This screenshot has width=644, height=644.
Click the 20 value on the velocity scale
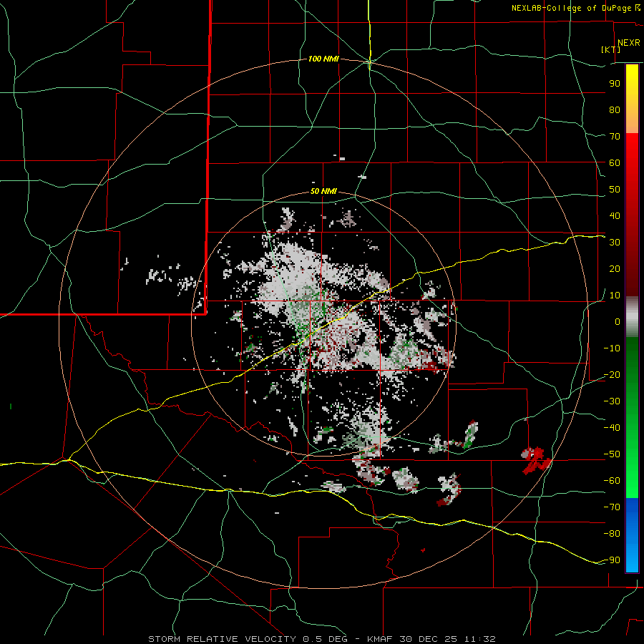click(615, 268)
